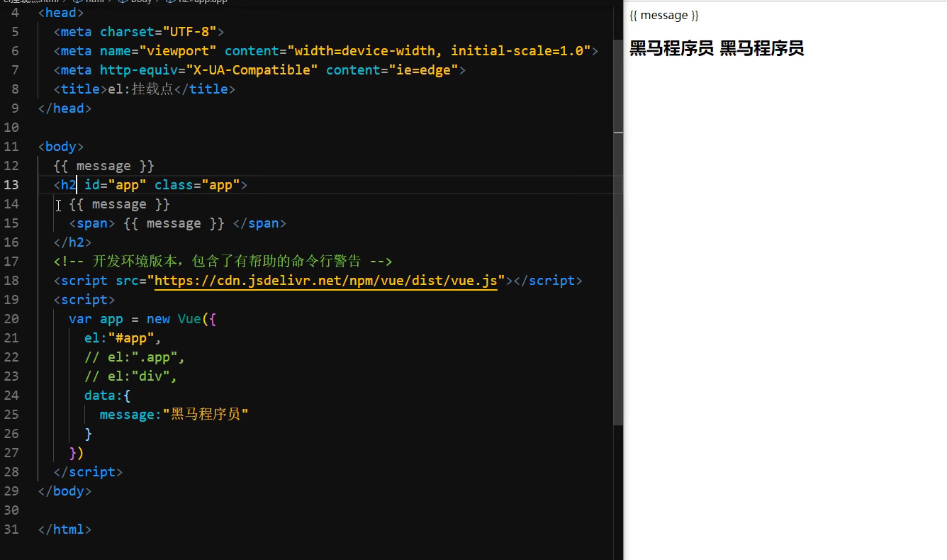
Task: Click the closing </head> tag on line 9
Action: point(65,108)
